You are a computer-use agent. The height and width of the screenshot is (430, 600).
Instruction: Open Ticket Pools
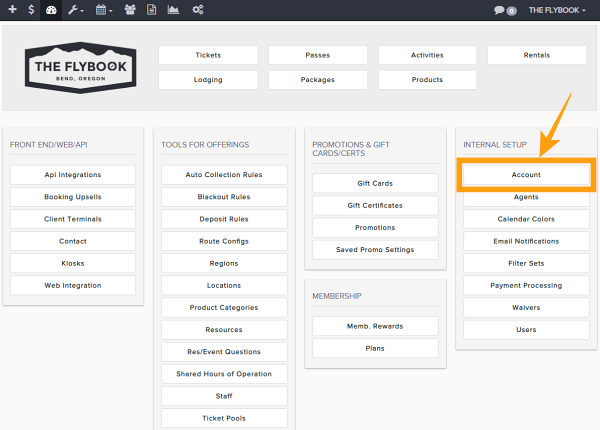tap(224, 418)
